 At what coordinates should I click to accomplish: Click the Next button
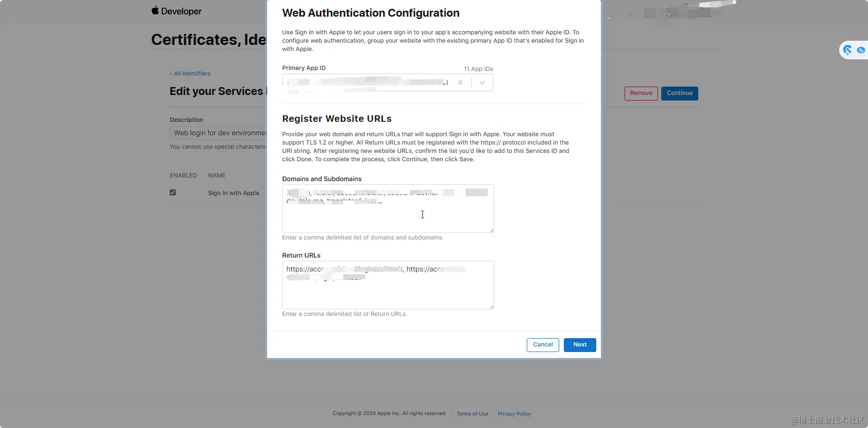(580, 345)
